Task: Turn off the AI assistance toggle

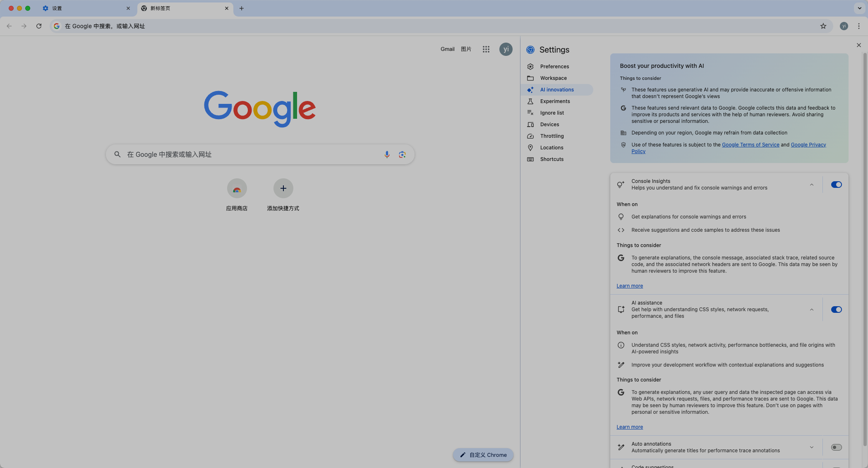Action: tap(836, 310)
